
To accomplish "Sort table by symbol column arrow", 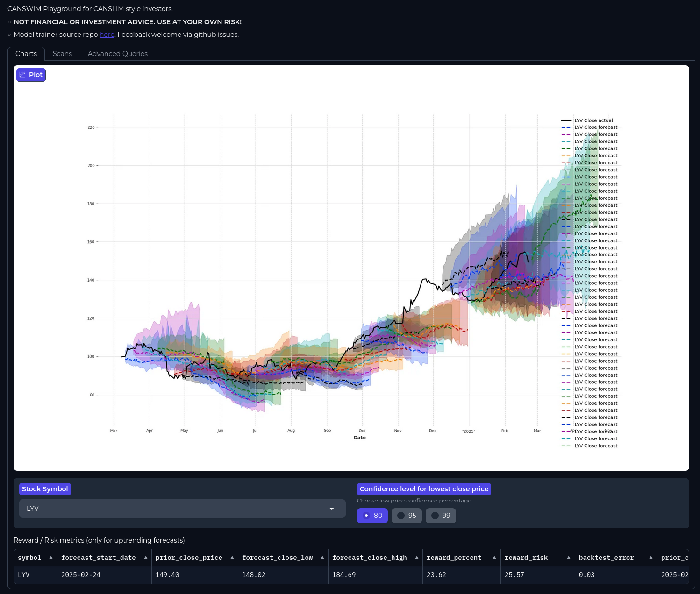I will pyautogui.click(x=51, y=558).
